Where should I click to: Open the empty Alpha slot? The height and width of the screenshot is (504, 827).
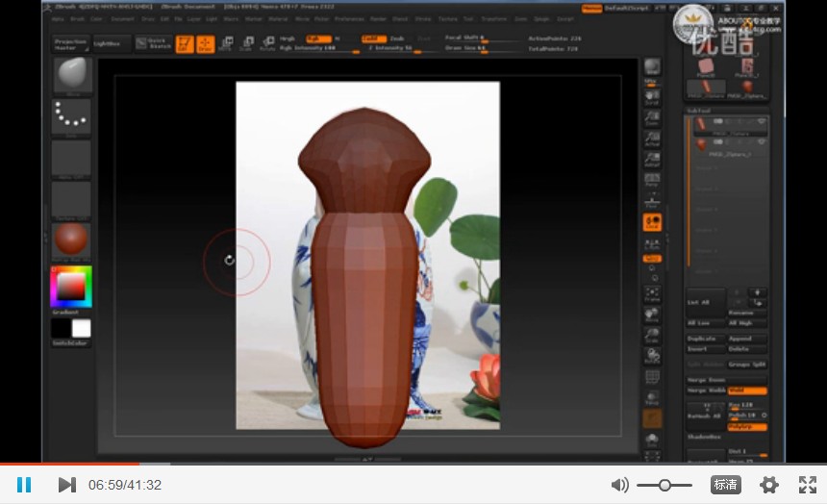[x=72, y=160]
